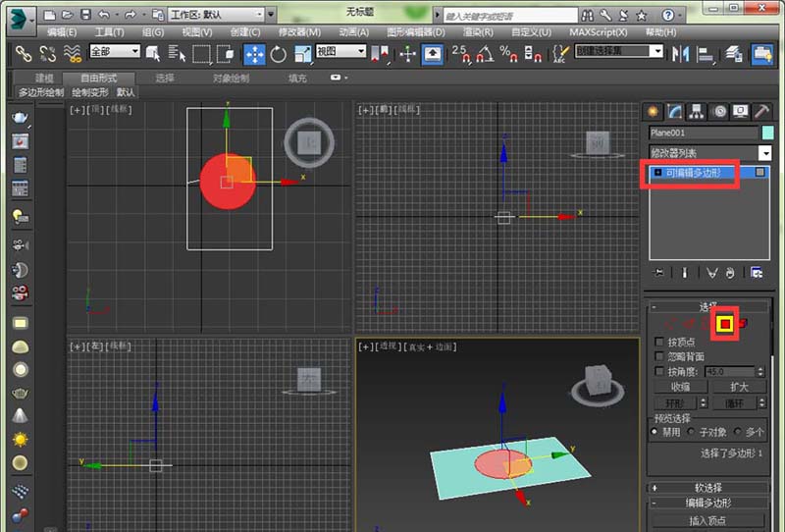Click the 插入顶点 button
The image size is (785, 532).
(709, 520)
